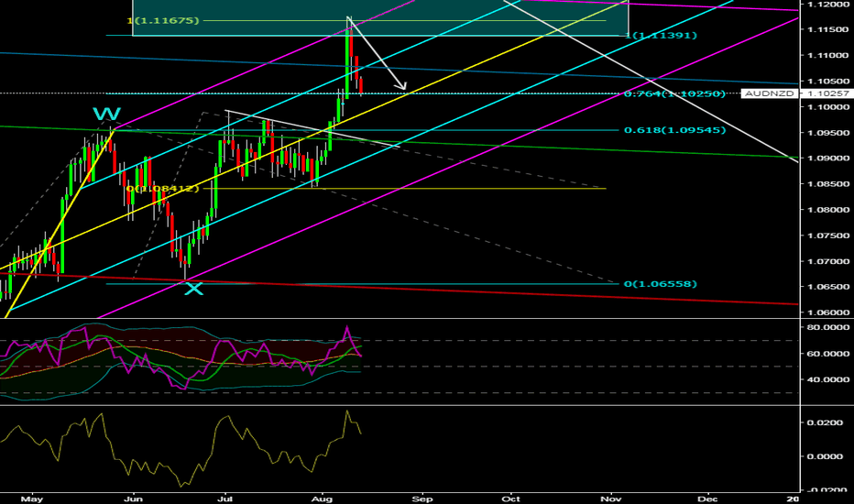Click the Nov date on time axis
Screen dimensions: 854x504
click(610, 499)
